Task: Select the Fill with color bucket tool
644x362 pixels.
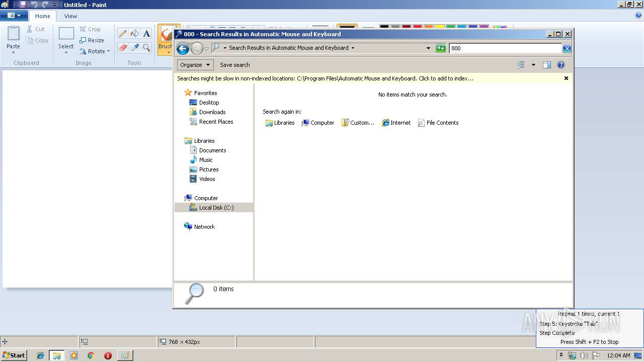Action: [x=134, y=34]
